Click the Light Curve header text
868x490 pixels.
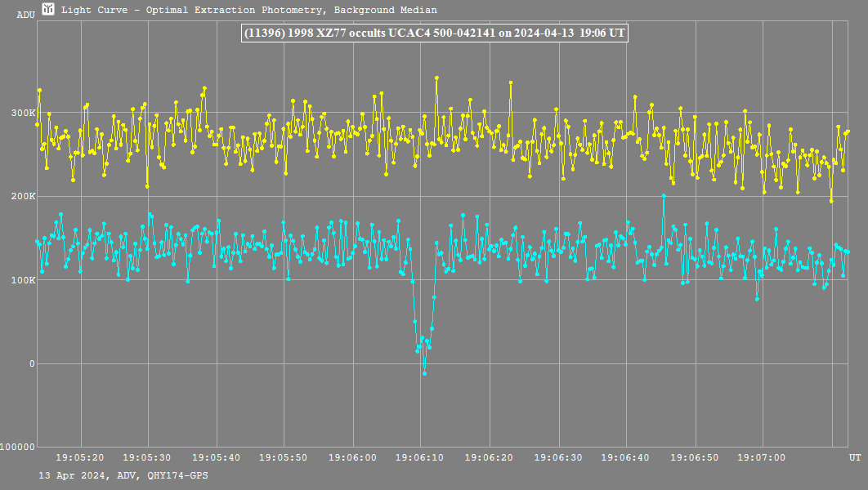(x=248, y=10)
